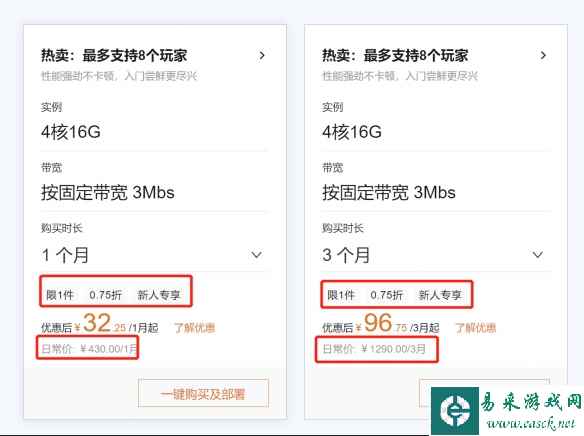The height and width of the screenshot is (436, 584).
Task: Click the left card title 热卖:最多支持8个玩家
Action: [114, 56]
